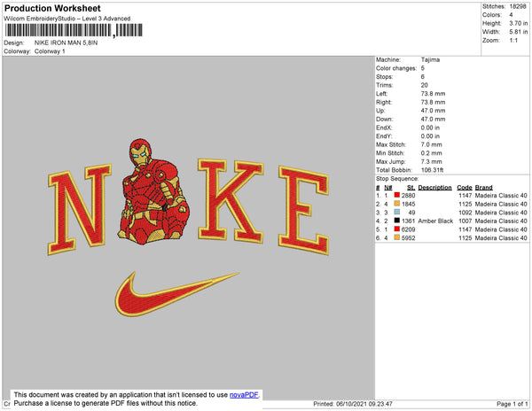Click the Machine value "Tajima"
This screenshot has height=411, width=532.
tap(430, 59)
